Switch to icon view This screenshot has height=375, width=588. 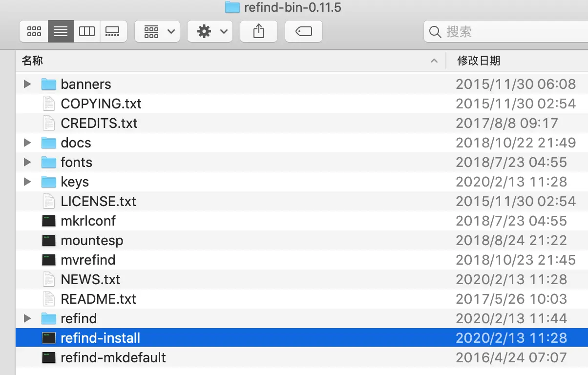34,32
